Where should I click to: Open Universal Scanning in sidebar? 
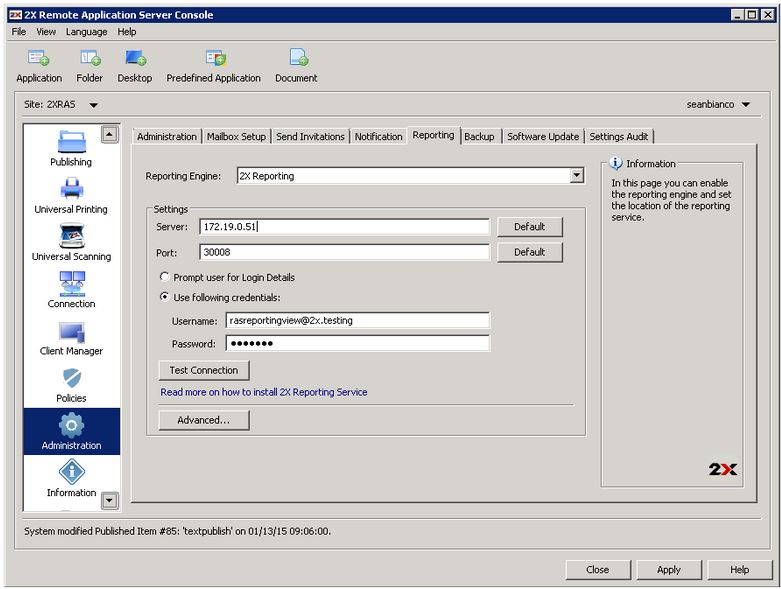pos(71,242)
